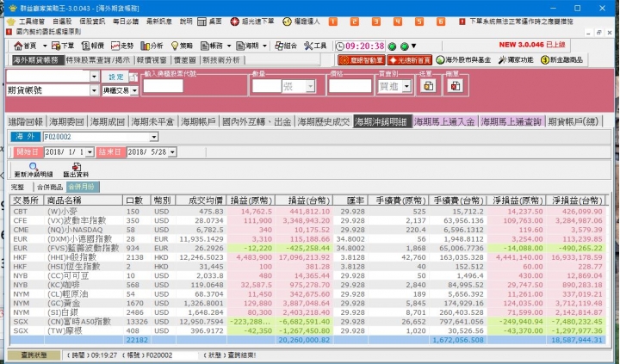Screen dimensions: 620x364
Task: Expand 帳務 dropdown arrow
Action: click(228, 46)
